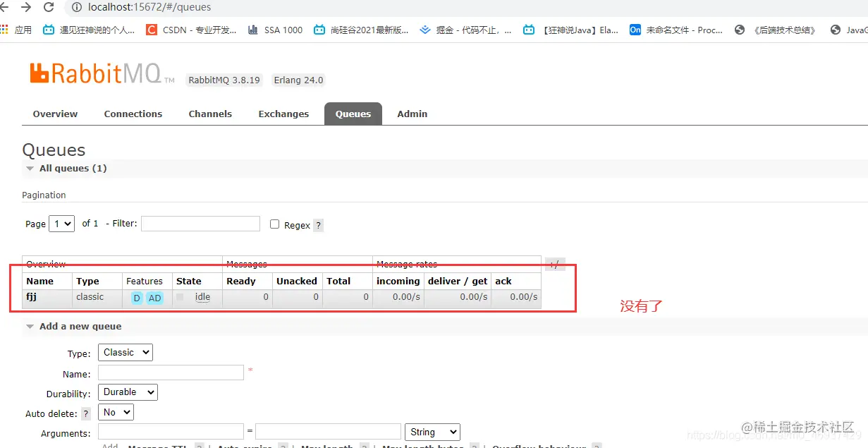The image size is (868, 448).
Task: Open the Durability dropdown
Action: [x=128, y=392]
